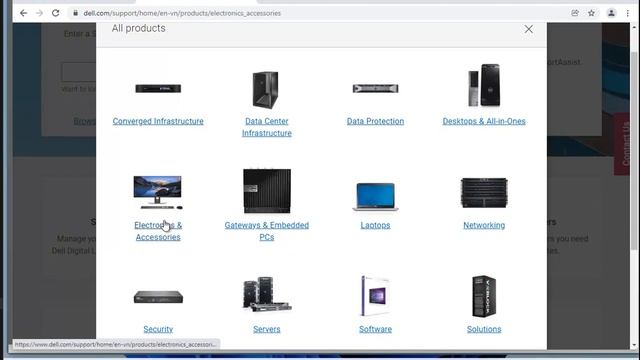Click the Converged Infrastructure product image

click(x=158, y=88)
